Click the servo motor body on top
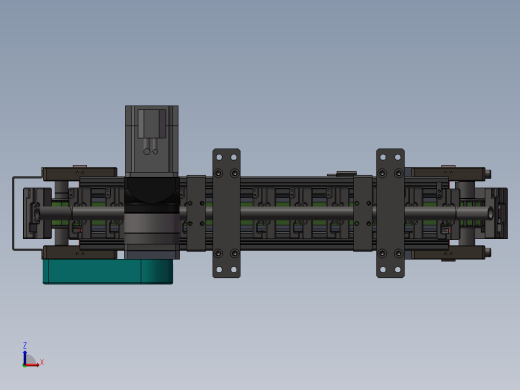Screen dimensions: 520x390 (x=152, y=141)
